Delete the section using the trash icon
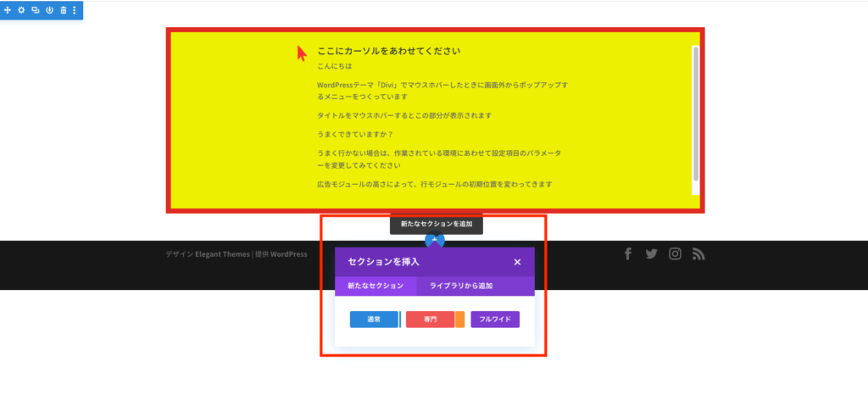Viewport: 868px width, 417px height. [63, 10]
